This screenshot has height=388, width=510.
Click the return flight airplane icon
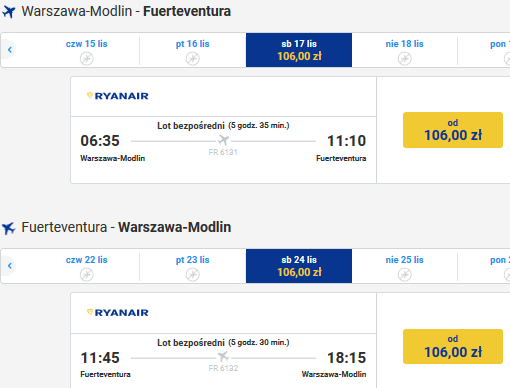[x=9, y=228]
